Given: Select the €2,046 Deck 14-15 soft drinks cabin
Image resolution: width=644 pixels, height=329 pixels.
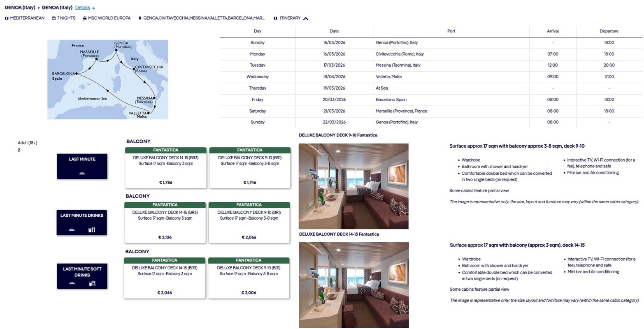Looking at the screenshot, I should 165,278.
